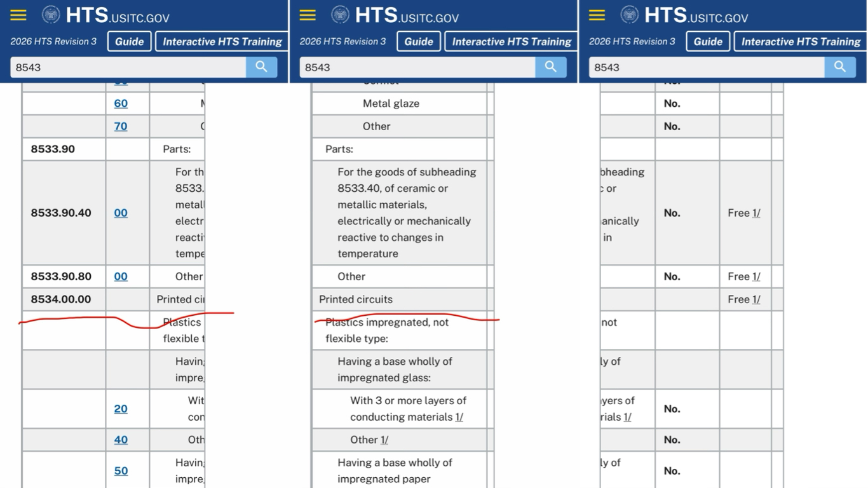Click the magnifier search button in the left panel
The width and height of the screenshot is (868, 488).
pos(262,67)
